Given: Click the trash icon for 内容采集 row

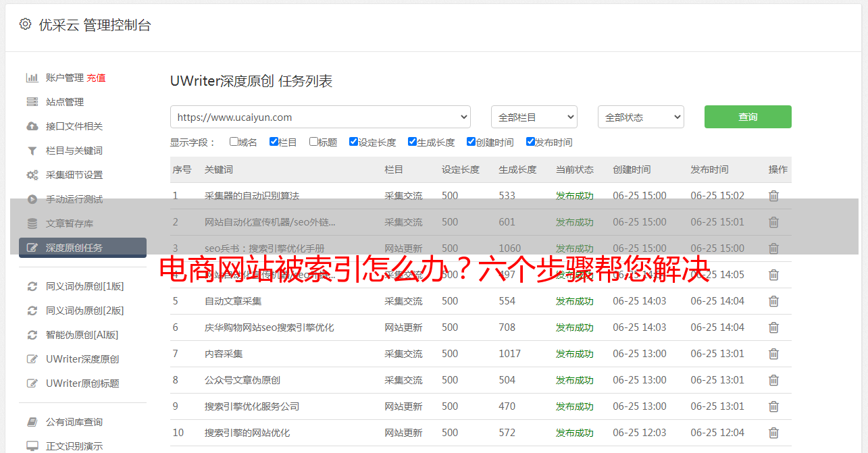Looking at the screenshot, I should tap(773, 354).
